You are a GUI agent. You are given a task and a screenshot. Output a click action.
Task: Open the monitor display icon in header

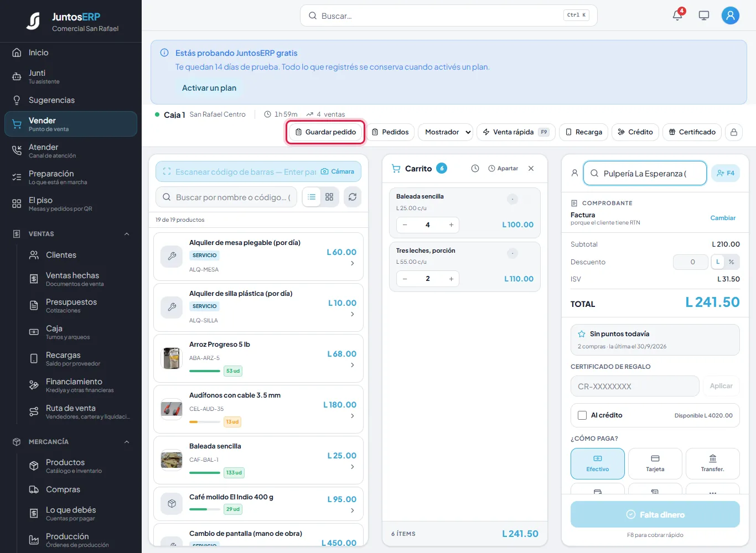pos(704,15)
